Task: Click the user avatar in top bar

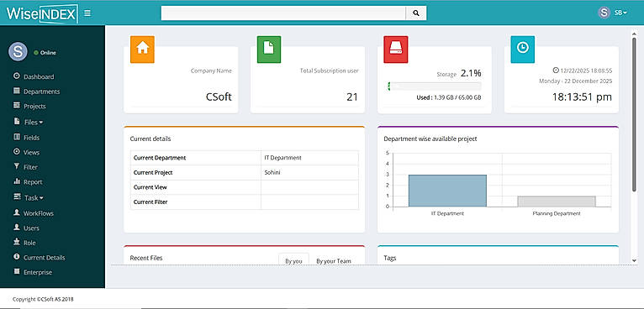Action: pyautogui.click(x=604, y=13)
